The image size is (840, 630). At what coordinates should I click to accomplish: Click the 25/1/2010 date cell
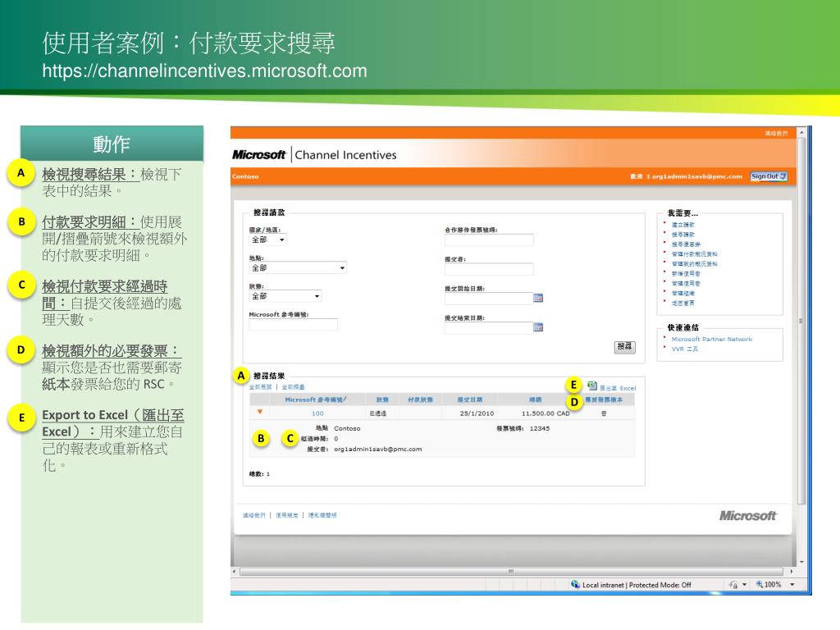click(477, 413)
